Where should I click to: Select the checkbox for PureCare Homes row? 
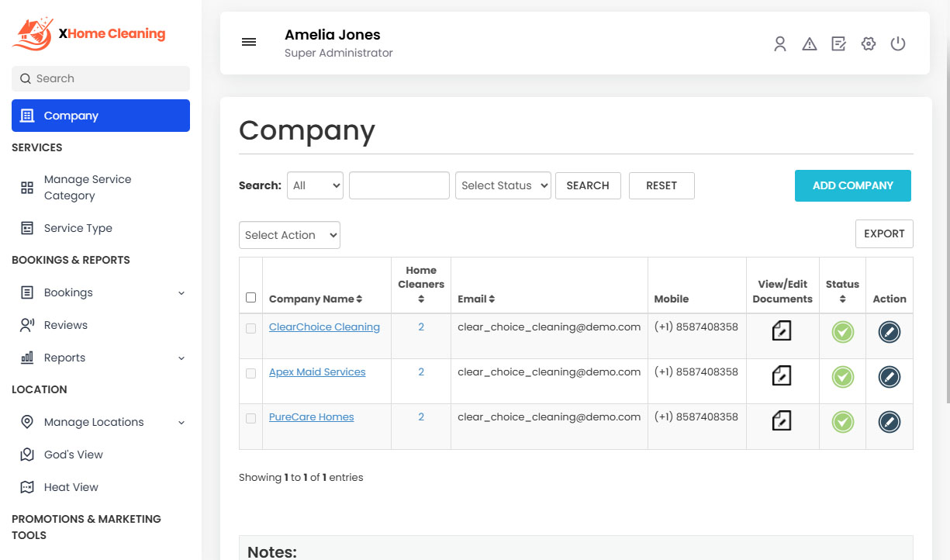pos(250,418)
